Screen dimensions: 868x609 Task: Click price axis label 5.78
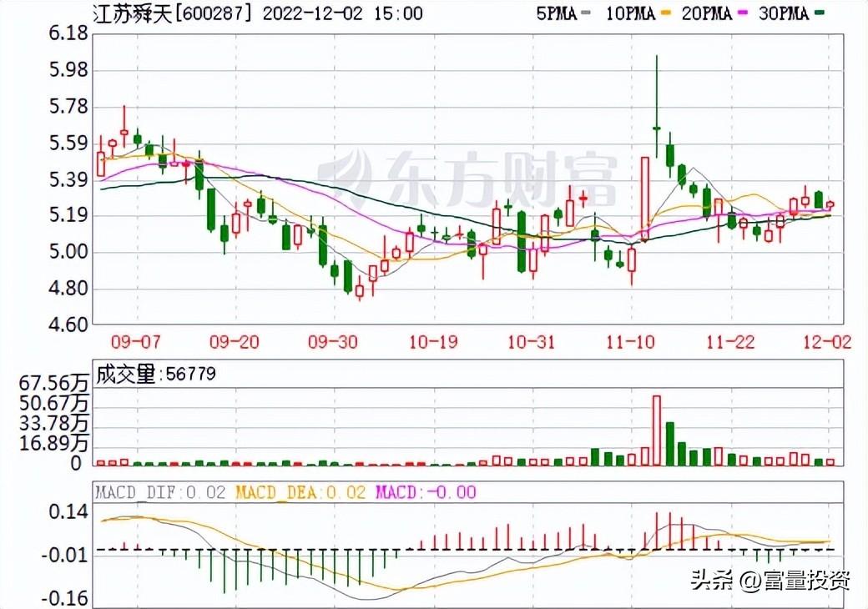click(68, 107)
